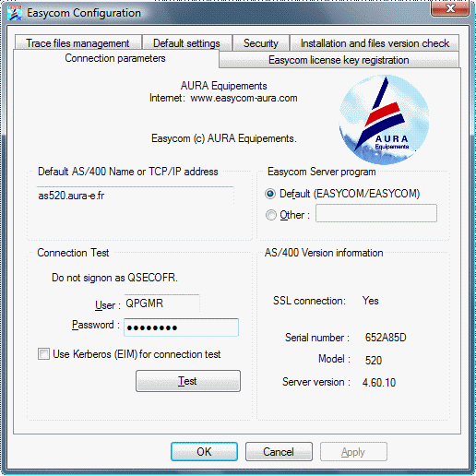Viewport: 476px width, 476px height.
Task: Select the Default (EASYCOM/EASYCOM) radio button
Action: click(270, 194)
